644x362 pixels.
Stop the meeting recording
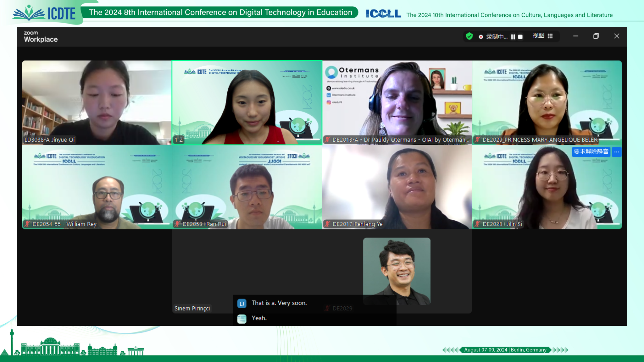(520, 37)
